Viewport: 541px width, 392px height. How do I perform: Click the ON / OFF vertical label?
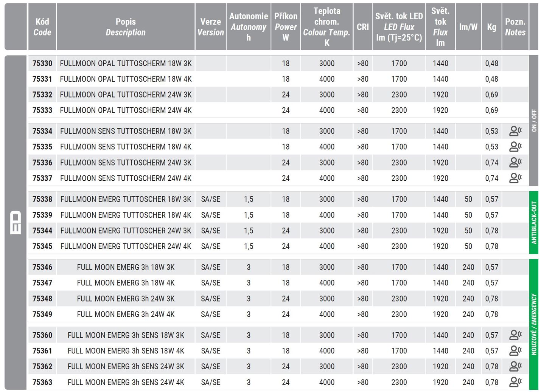[534, 121]
